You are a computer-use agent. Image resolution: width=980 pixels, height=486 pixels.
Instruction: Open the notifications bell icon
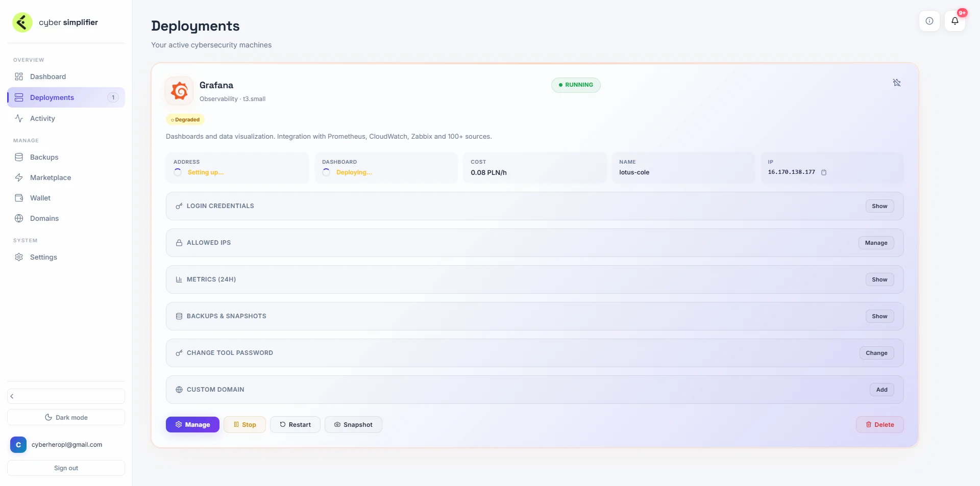954,21
